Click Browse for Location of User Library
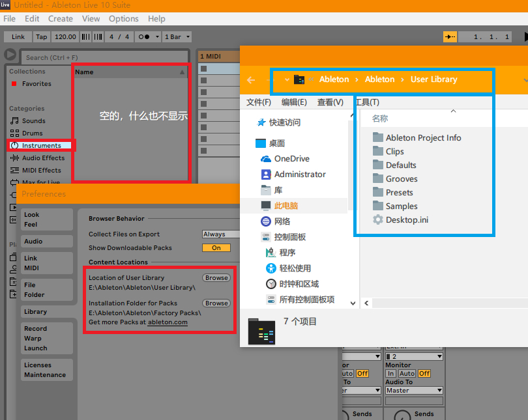This screenshot has height=420, width=528. 216,278
